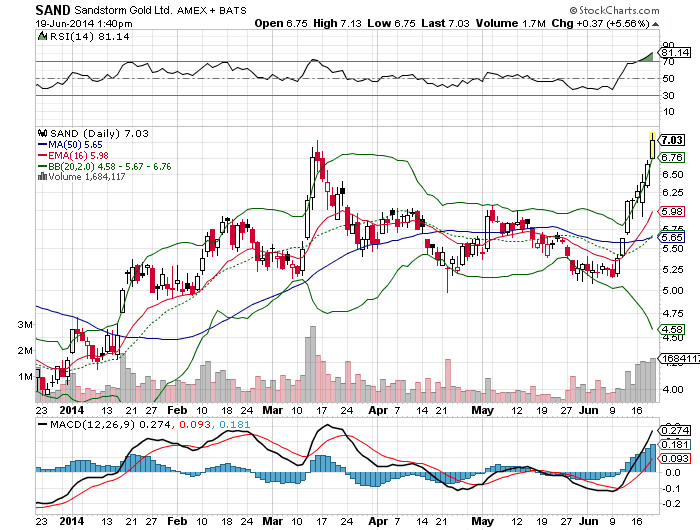This screenshot has width=700, height=530.
Task: Click the Chg +0.37 (+5.56%) value
Action: (x=600, y=23)
